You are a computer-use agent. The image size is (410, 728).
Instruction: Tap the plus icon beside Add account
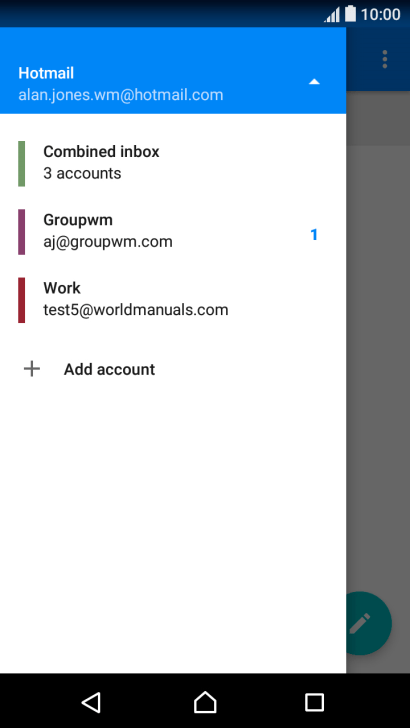pos(32,369)
